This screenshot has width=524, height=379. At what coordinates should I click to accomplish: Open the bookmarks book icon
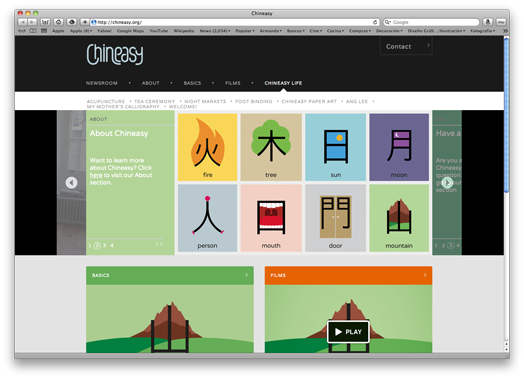[33, 31]
